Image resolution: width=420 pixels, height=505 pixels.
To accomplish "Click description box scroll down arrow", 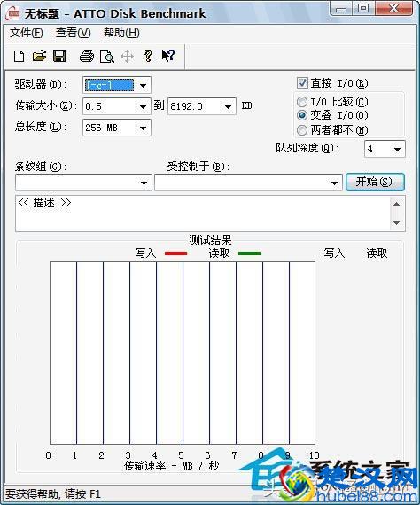I will (x=397, y=223).
